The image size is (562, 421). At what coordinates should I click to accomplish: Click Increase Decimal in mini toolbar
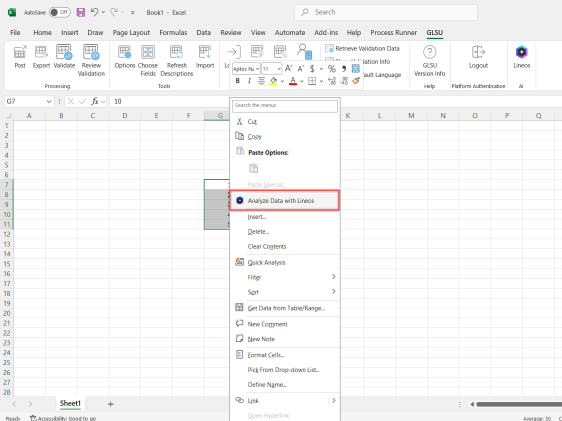[332, 81]
